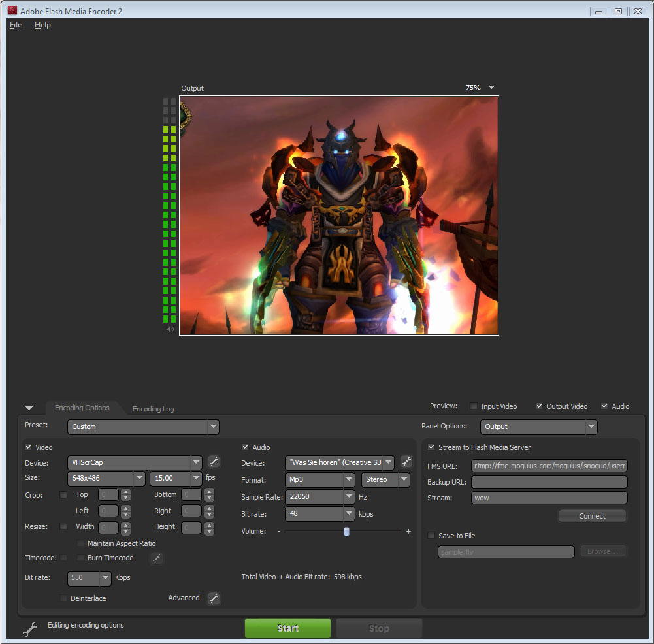
Task: Click the Connect button
Action: (x=592, y=516)
